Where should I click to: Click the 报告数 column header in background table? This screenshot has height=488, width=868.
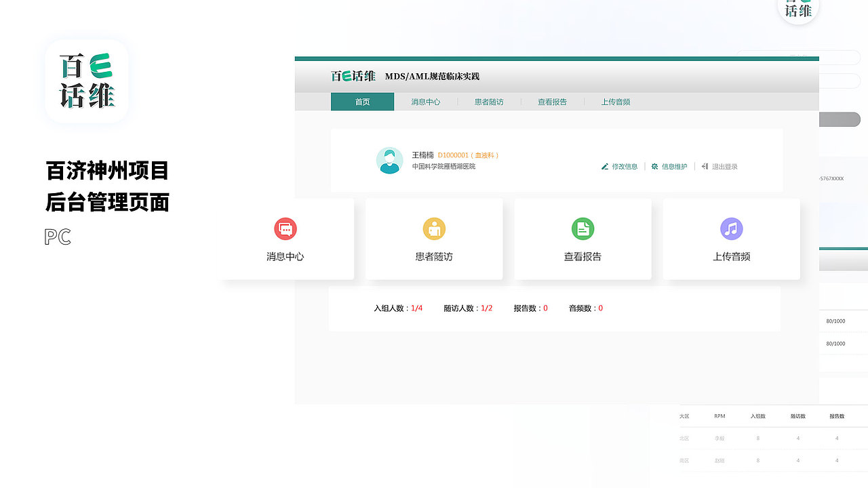point(837,416)
